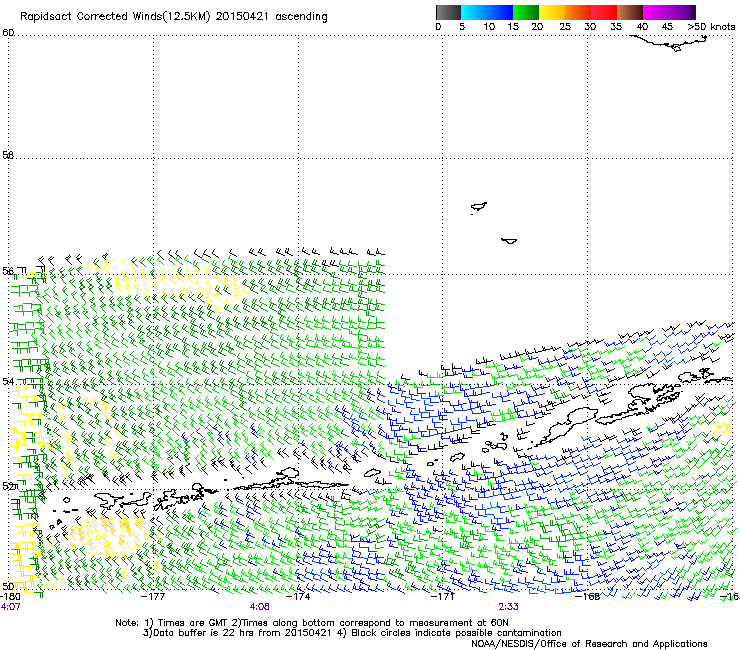Viewport: 740px width, 650px height.
Task: Click the '10' label under the color bar
Action: (489, 27)
